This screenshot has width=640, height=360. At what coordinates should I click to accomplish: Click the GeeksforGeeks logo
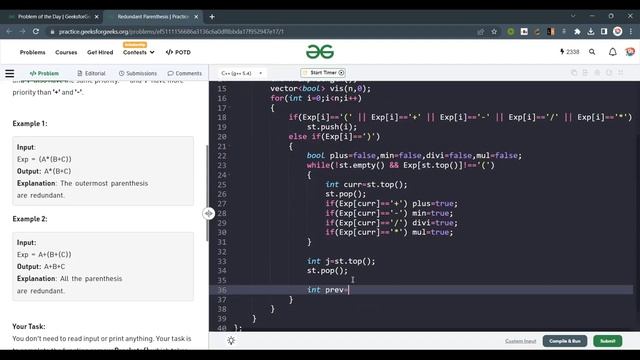(x=320, y=52)
